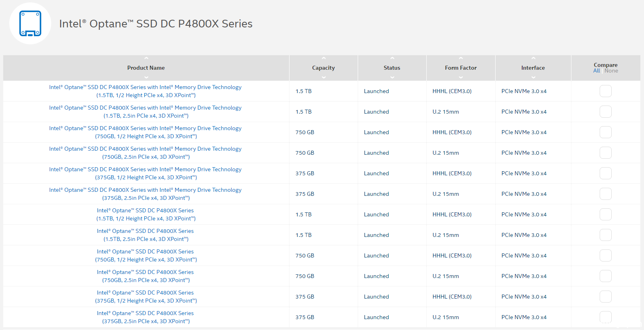Viewport: 644px width, 330px height.
Task: Sort Product Name descending with down arrow
Action: [146, 77]
